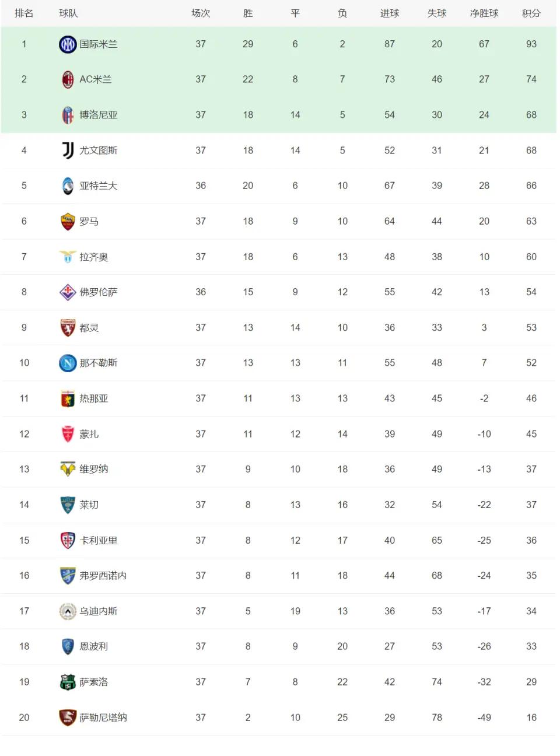
Task: Click the Juventus (尤文图斯) logo icon
Action: (x=68, y=150)
